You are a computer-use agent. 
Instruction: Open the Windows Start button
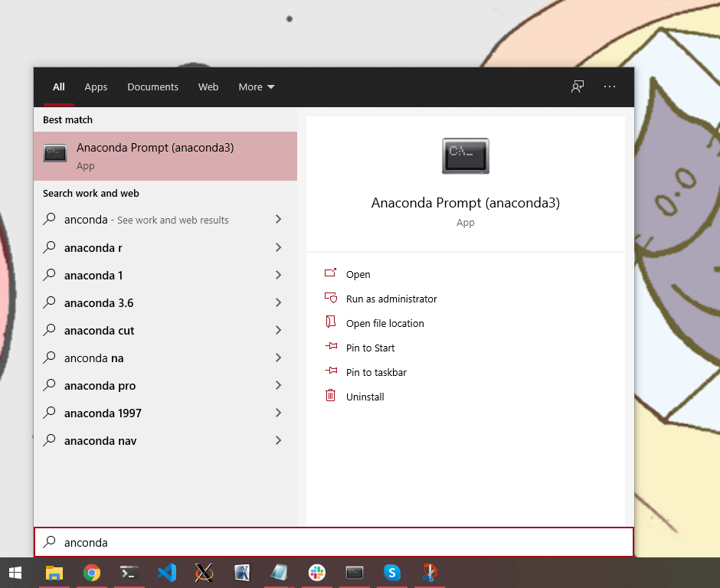pyautogui.click(x=15, y=573)
